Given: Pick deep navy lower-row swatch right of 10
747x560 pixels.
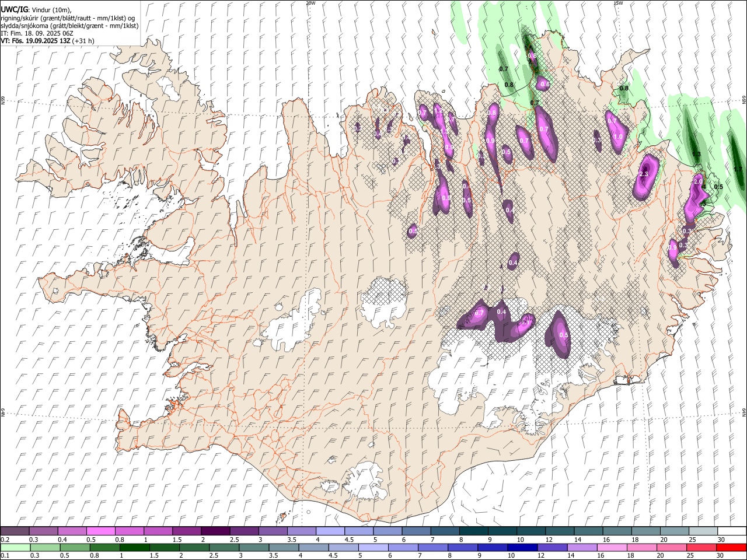Looking at the screenshot, I should coord(523,547).
